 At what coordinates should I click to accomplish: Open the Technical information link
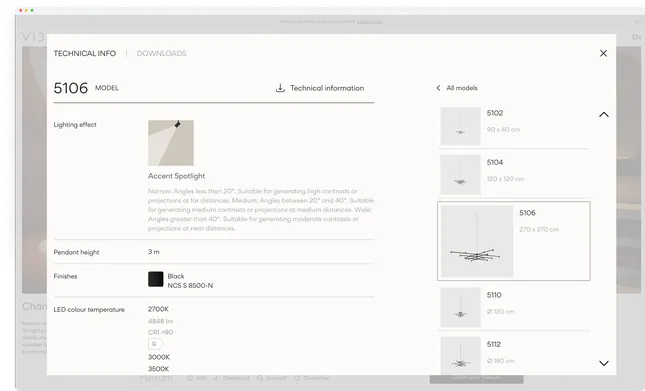coord(327,88)
